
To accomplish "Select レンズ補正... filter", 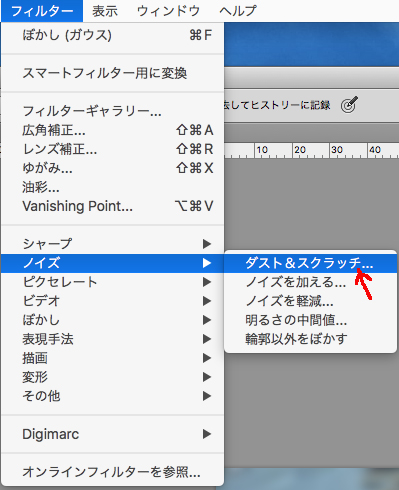I will (112, 149).
